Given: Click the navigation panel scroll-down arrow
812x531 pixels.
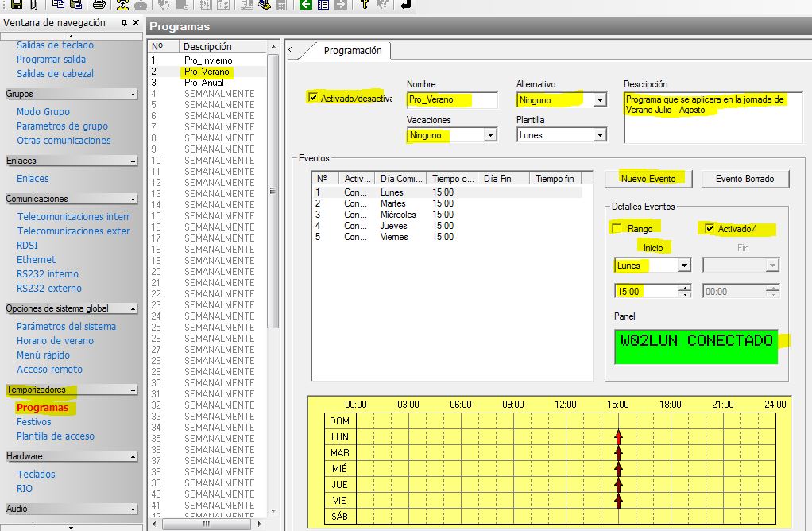Looking at the screenshot, I should click(x=71, y=527).
